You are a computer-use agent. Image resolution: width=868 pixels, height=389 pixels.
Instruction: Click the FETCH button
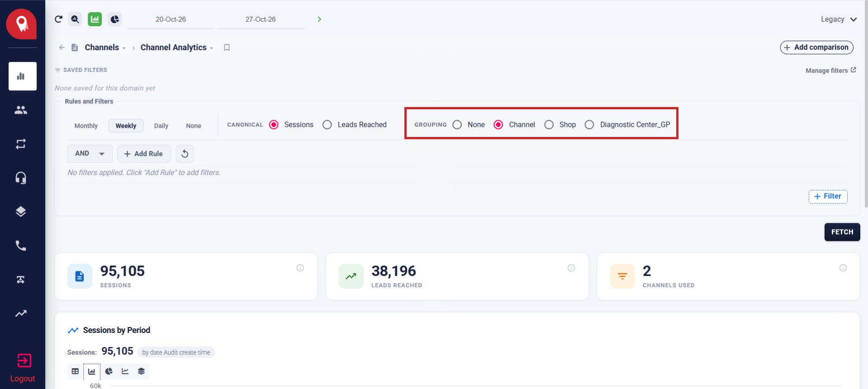842,232
